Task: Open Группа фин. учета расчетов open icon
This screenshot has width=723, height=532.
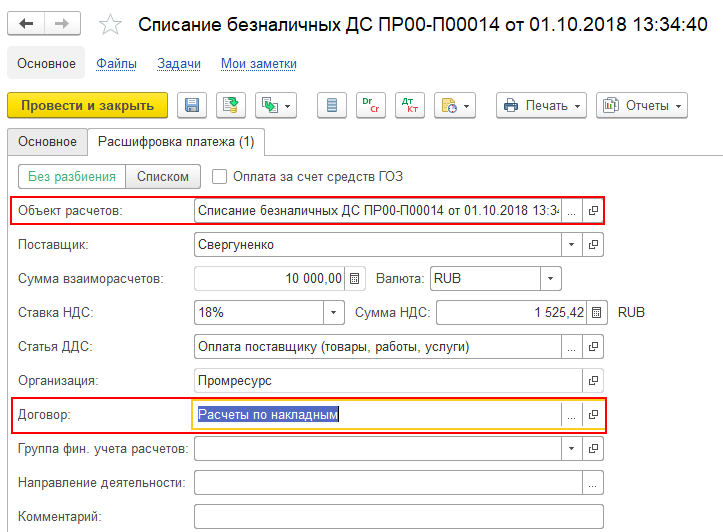Action: click(x=593, y=449)
